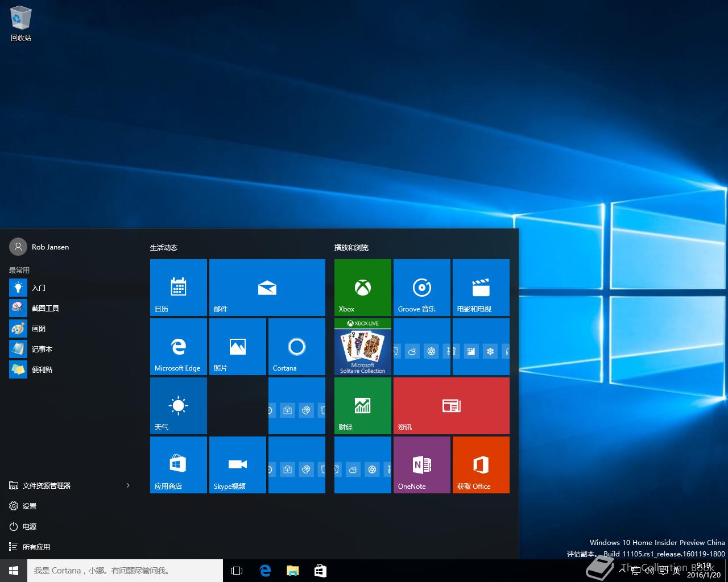Open the Groove 音乐 tile
Viewport: 728px width, 582px height.
point(422,288)
